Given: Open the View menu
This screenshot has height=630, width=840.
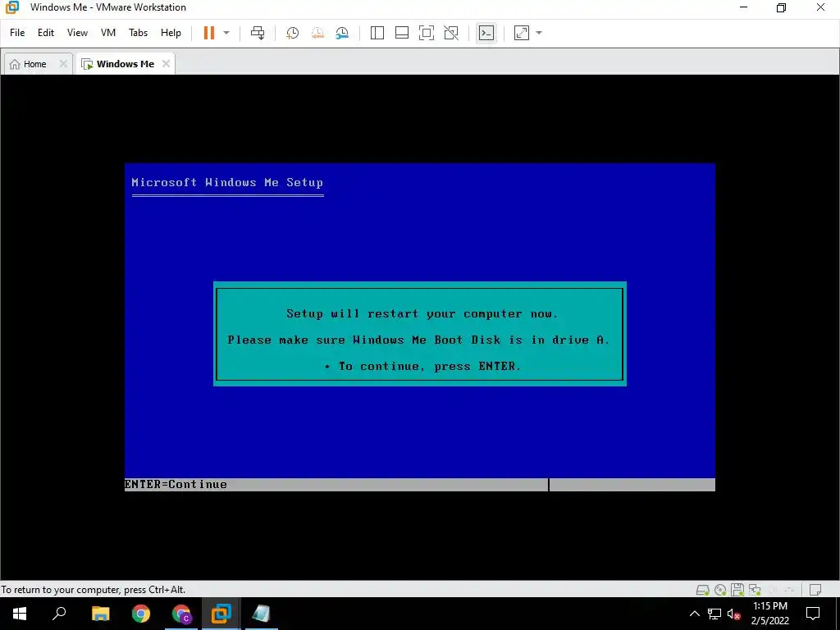Looking at the screenshot, I should [x=77, y=33].
